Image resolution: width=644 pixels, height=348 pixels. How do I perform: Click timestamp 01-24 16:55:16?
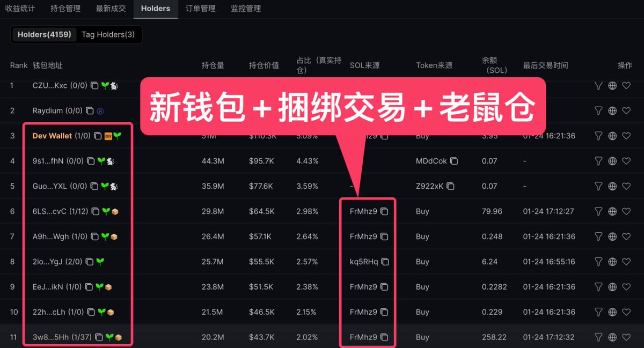coord(549,262)
